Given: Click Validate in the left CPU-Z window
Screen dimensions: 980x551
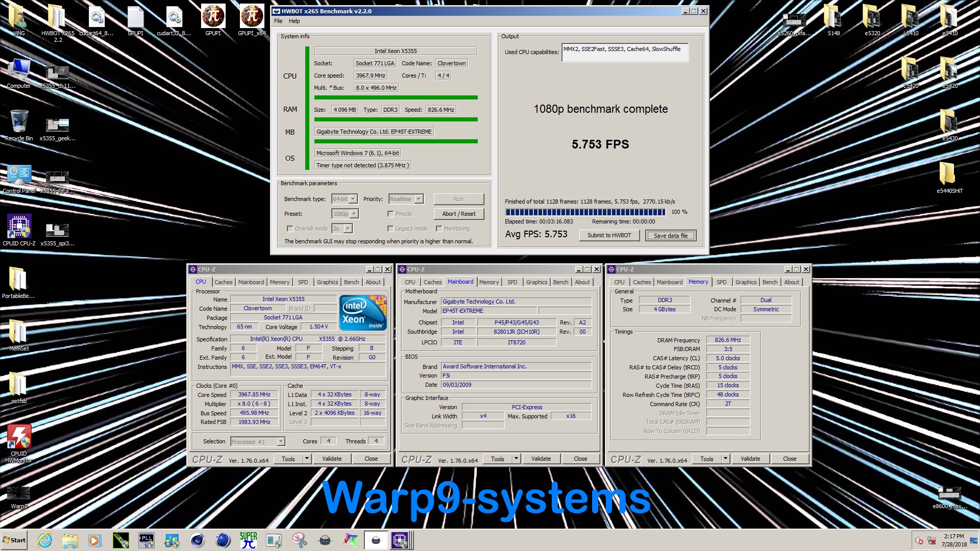Looking at the screenshot, I should pyautogui.click(x=332, y=459).
